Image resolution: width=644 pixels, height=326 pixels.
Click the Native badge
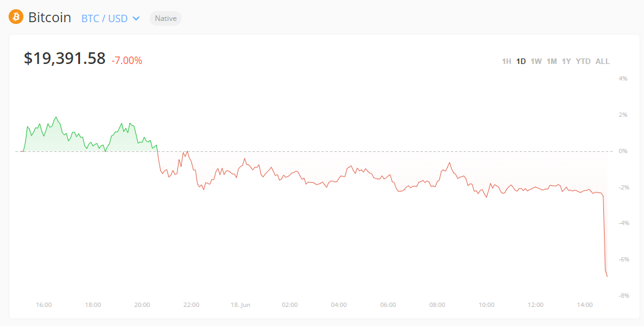(x=166, y=18)
